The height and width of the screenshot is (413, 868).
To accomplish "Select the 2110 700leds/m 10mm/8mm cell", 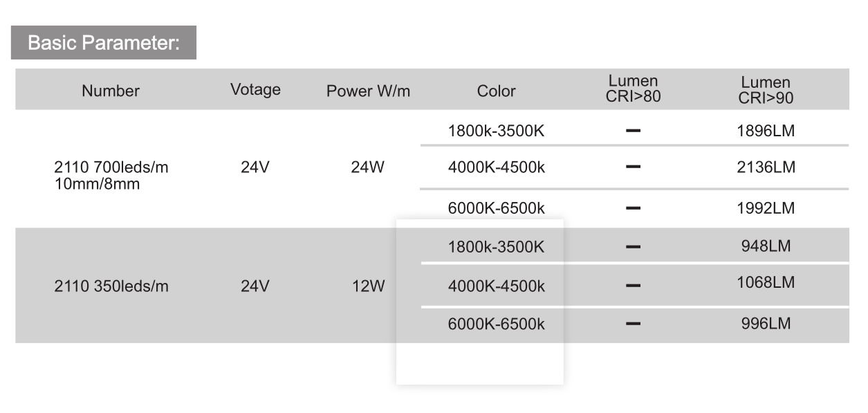I will 111,176.
